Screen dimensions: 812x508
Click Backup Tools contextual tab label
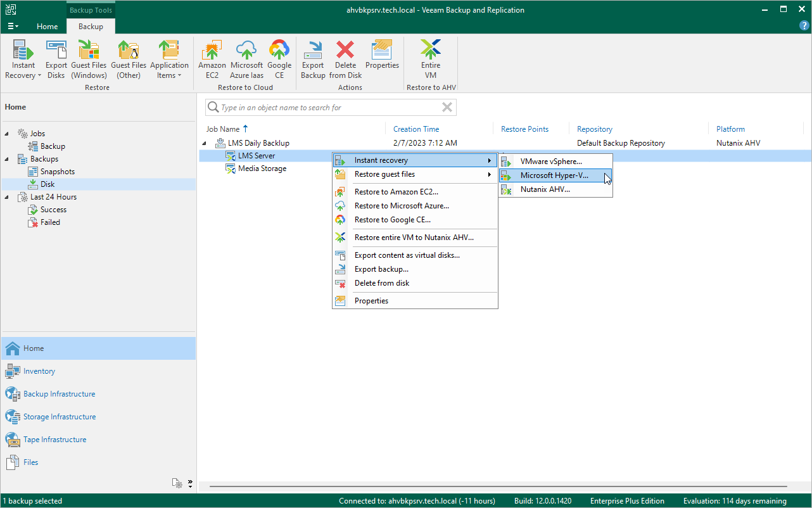pyautogui.click(x=91, y=10)
